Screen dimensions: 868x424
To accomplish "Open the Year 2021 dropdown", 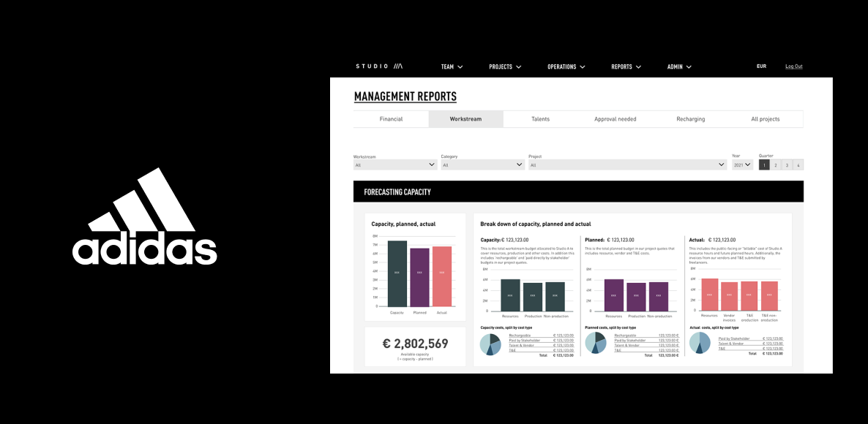I will point(742,164).
